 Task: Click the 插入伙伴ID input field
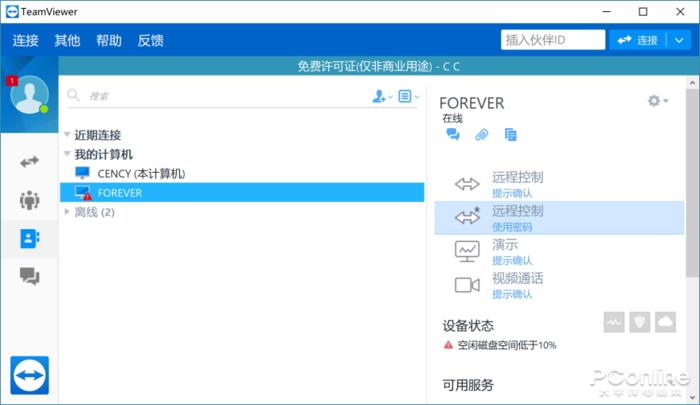pyautogui.click(x=553, y=40)
